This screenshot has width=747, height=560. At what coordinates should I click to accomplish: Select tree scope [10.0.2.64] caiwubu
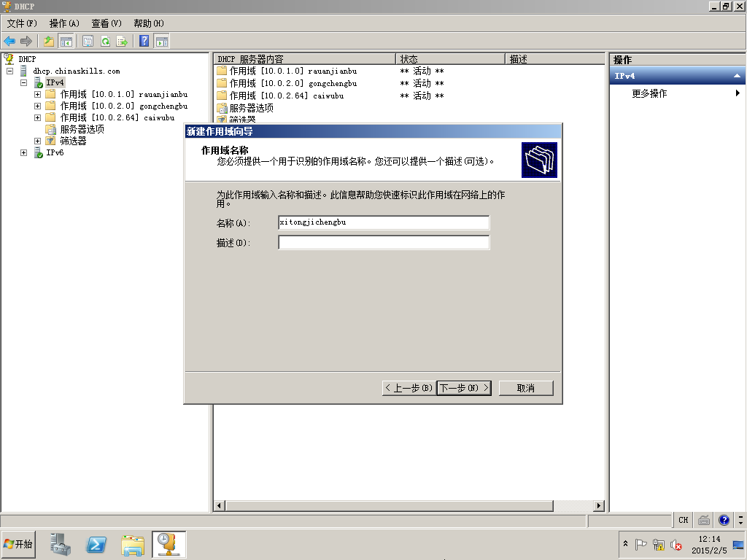click(117, 117)
